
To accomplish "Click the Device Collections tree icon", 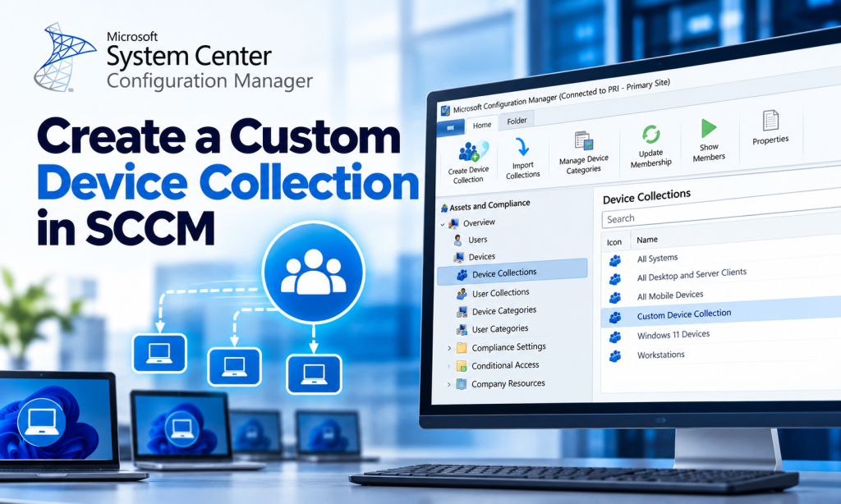I will tap(462, 275).
